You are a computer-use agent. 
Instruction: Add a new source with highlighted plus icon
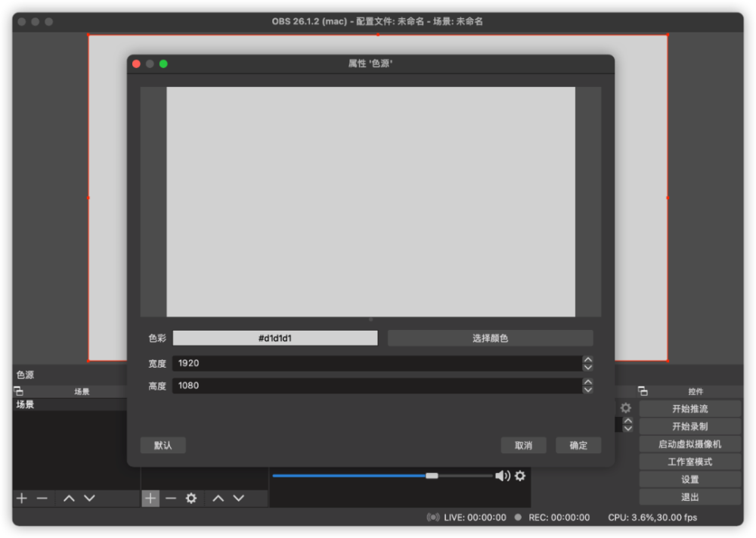tap(150, 498)
